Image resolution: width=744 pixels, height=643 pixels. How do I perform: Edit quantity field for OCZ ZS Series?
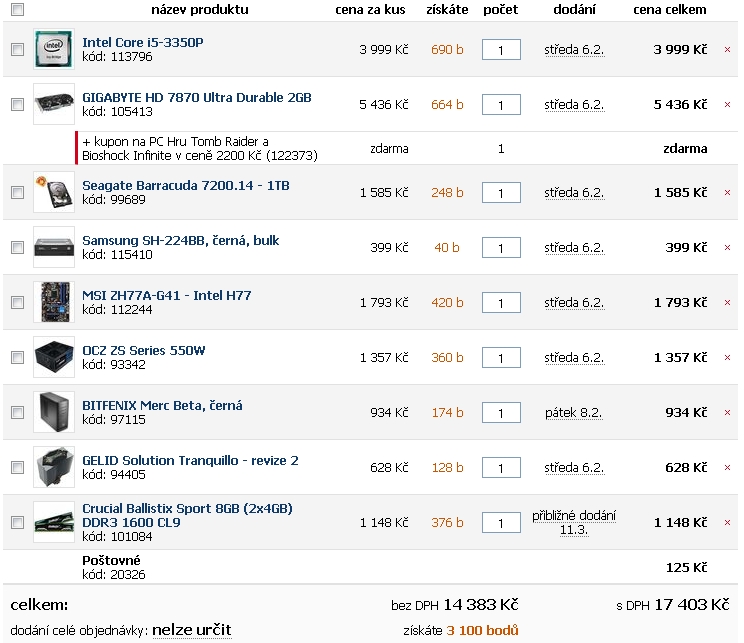[501, 358]
